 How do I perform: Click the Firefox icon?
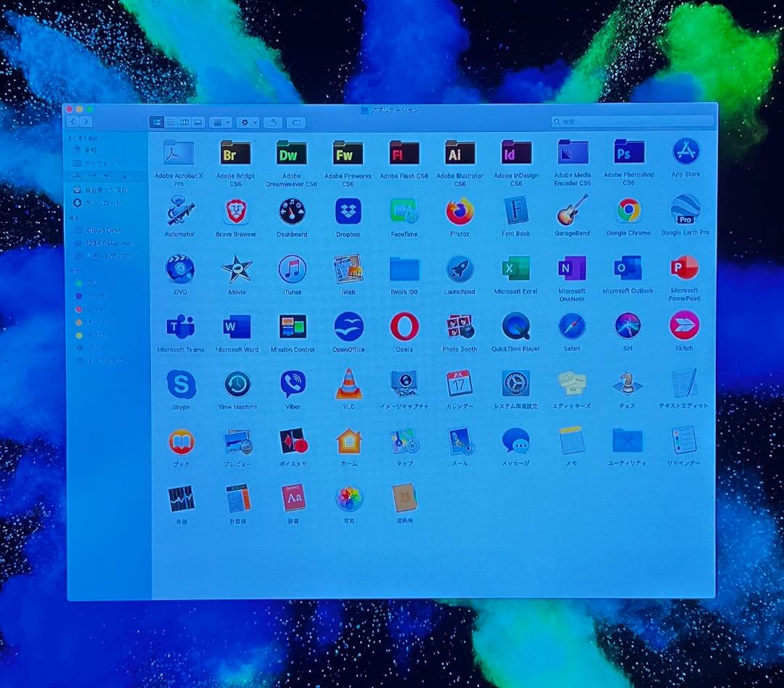(460, 211)
